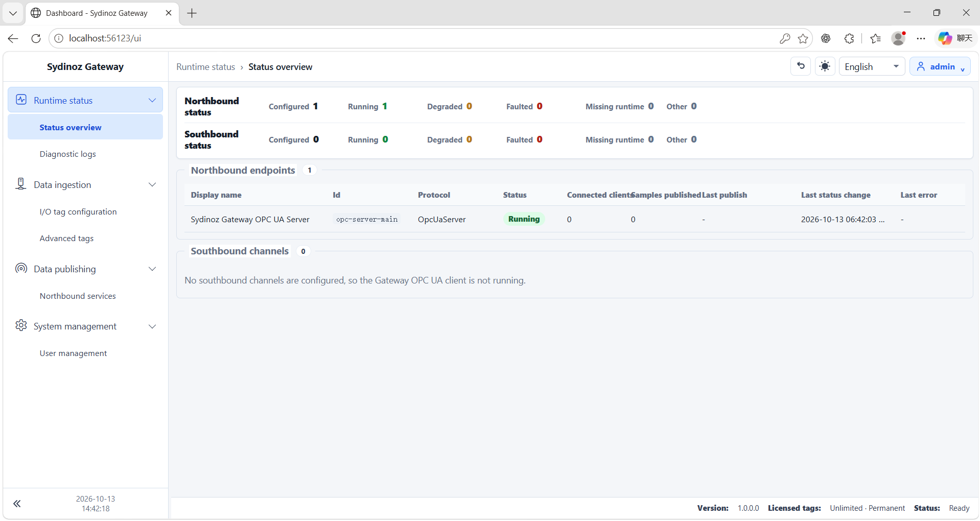
Task: Toggle light/dark theme sun icon
Action: coord(825,66)
